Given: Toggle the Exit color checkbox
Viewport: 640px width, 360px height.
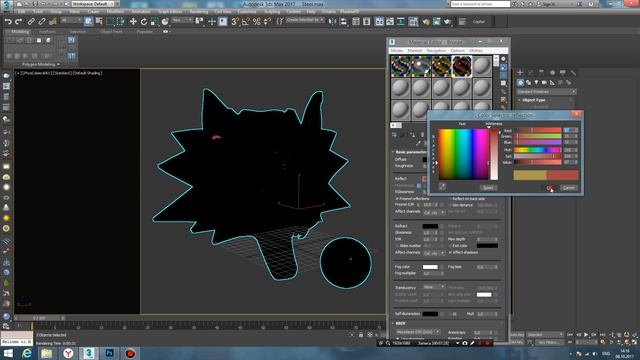Looking at the screenshot, I should click(450, 246).
